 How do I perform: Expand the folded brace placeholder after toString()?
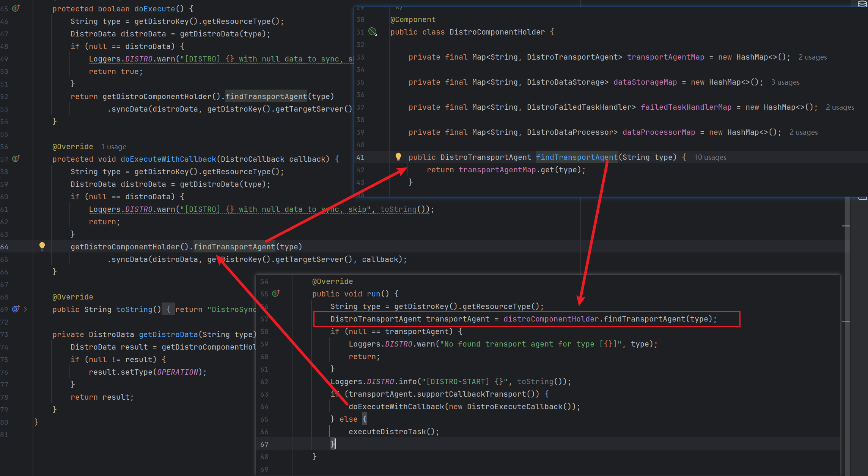click(x=168, y=309)
